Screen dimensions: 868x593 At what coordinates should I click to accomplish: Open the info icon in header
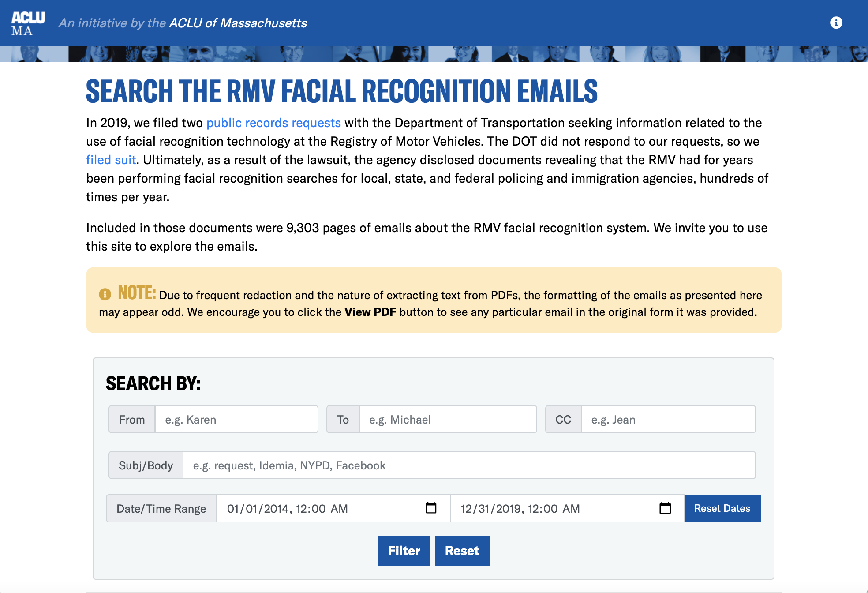point(836,23)
